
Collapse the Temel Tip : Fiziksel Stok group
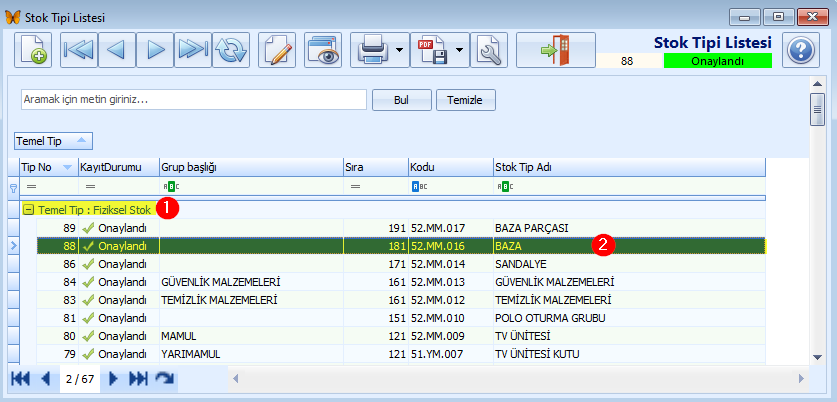click(28, 210)
